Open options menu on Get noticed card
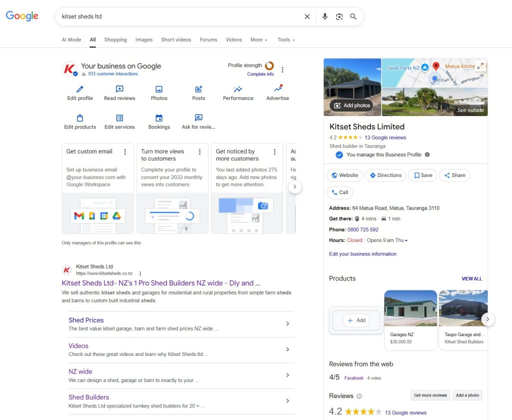Viewport: 512px width, 420px height. pyautogui.click(x=274, y=152)
